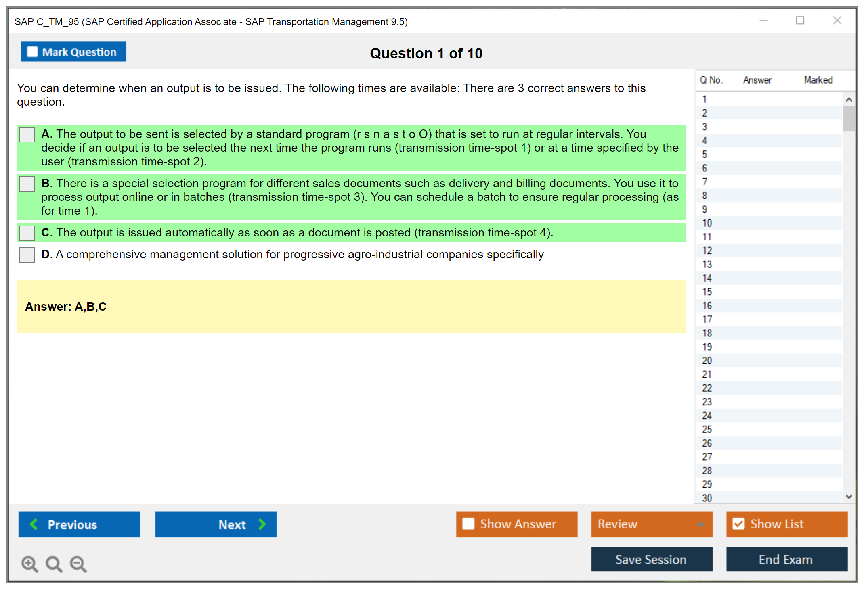The width and height of the screenshot is (868, 593).
Task: Maximize the exam window
Action: [x=800, y=21]
